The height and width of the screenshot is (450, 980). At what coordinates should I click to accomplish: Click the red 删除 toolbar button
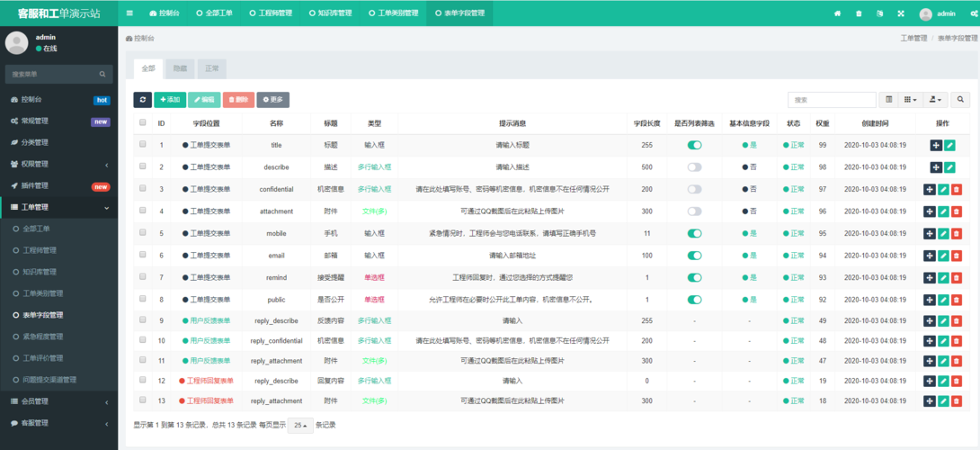coord(239,100)
